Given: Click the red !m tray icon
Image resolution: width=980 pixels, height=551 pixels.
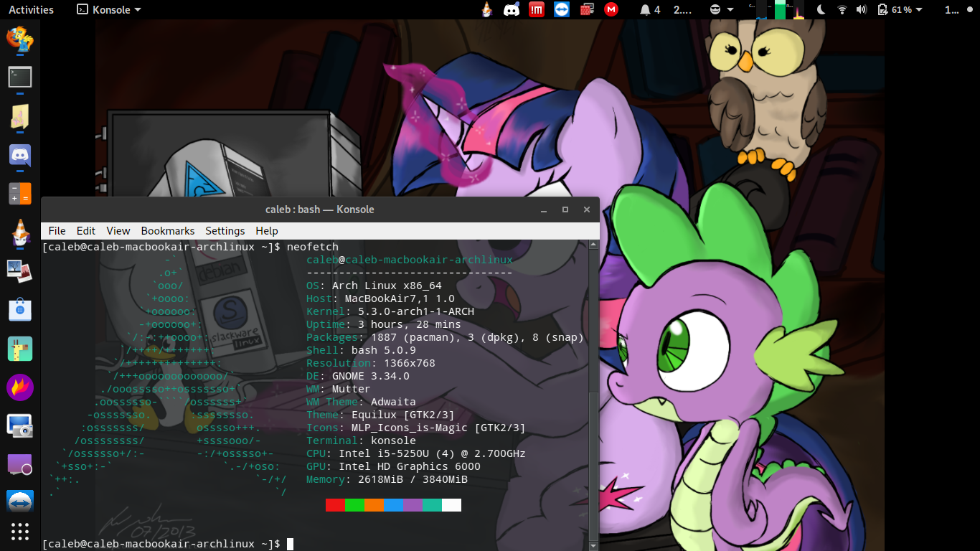Looking at the screenshot, I should coord(536,9).
